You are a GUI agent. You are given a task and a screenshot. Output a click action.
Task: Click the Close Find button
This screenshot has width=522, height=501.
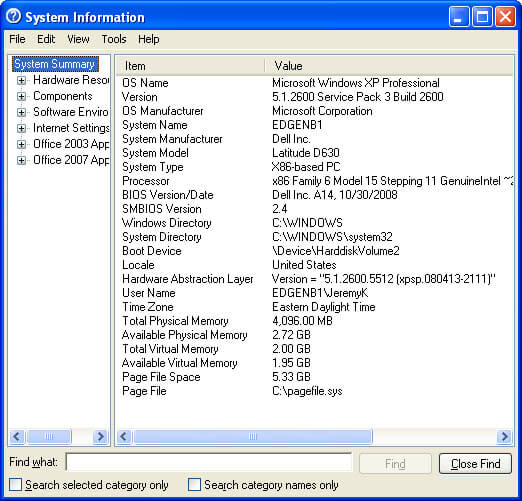[x=475, y=463]
